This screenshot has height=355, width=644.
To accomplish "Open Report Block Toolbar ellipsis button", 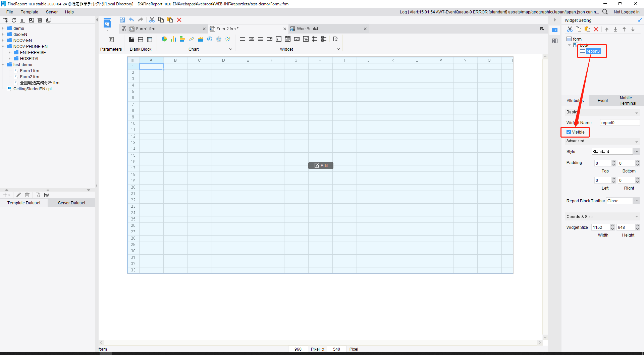I will [636, 201].
